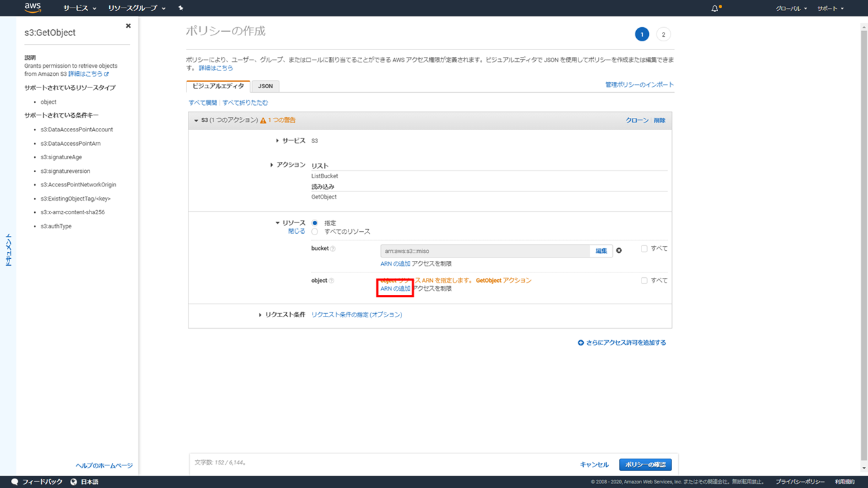Expand the リクエスト条件 section
868x488 pixels.
(260, 314)
